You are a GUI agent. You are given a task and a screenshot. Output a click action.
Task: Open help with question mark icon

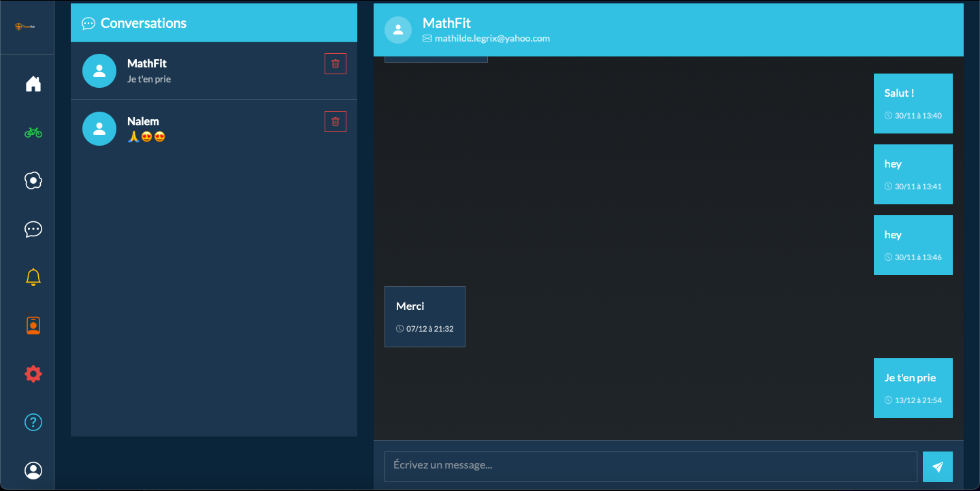point(33,422)
